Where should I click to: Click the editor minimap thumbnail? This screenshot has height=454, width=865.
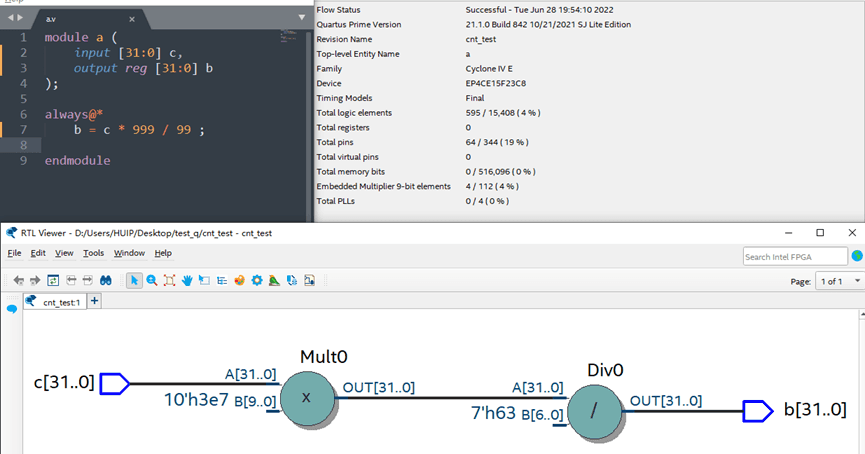click(289, 36)
